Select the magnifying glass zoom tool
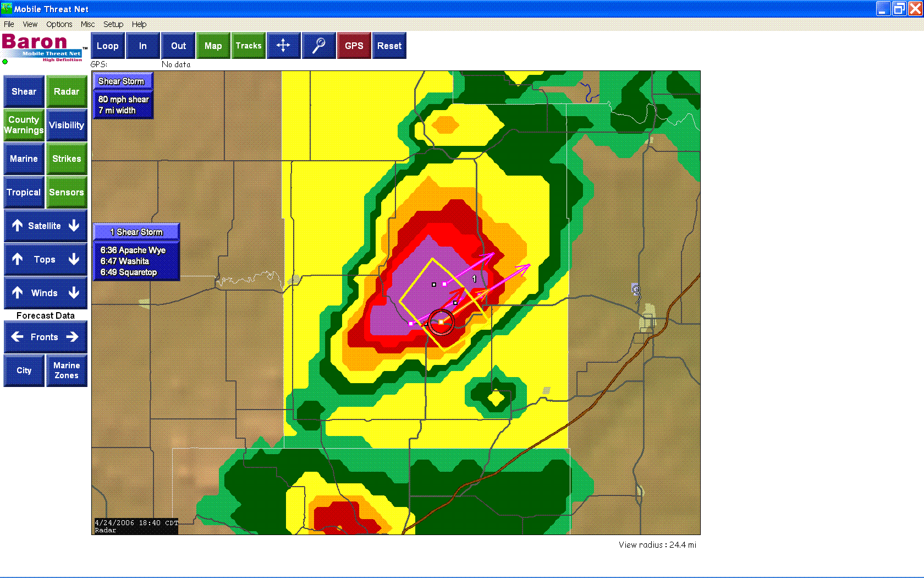Screen dimensions: 924x578 pyautogui.click(x=318, y=46)
